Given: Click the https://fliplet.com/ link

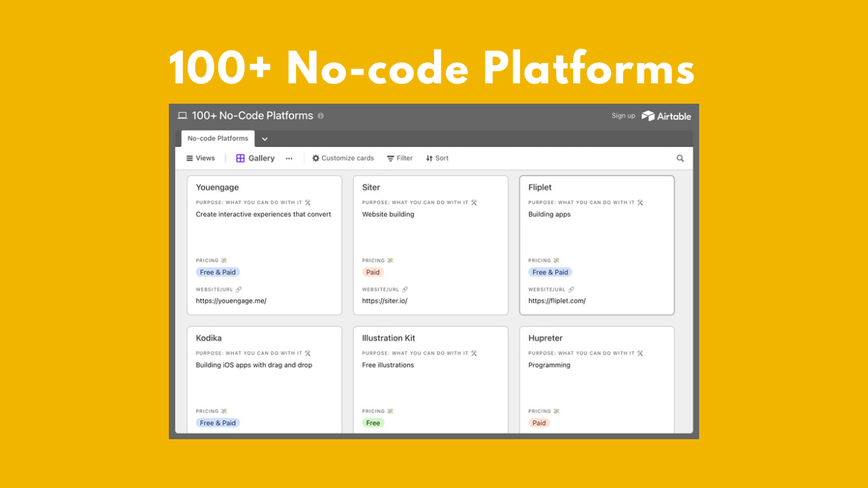Looking at the screenshot, I should tap(557, 301).
